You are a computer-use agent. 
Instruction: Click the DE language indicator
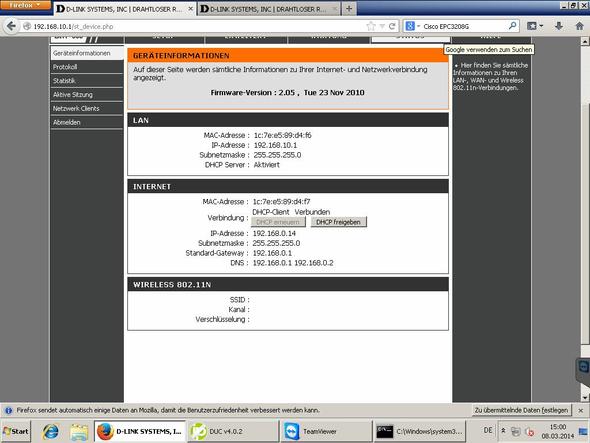click(488, 430)
